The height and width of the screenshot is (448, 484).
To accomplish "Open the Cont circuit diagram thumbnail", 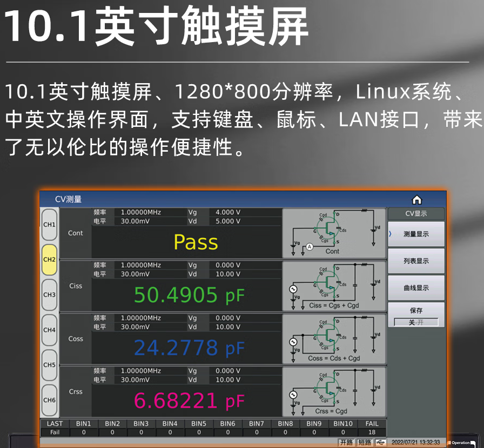I will click(334, 233).
